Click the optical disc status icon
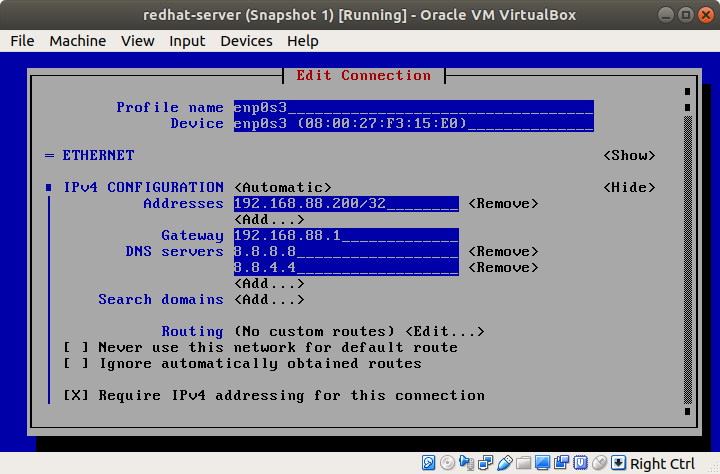 447,463
